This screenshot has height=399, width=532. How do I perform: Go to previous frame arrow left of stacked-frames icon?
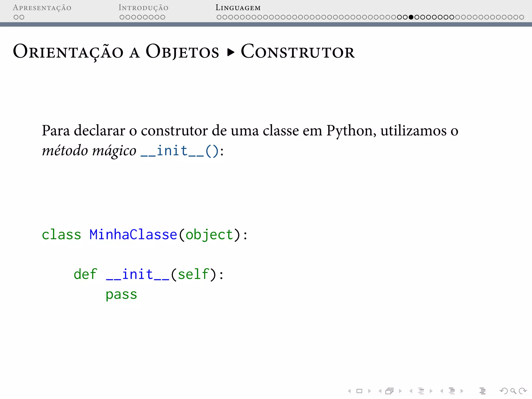380,391
